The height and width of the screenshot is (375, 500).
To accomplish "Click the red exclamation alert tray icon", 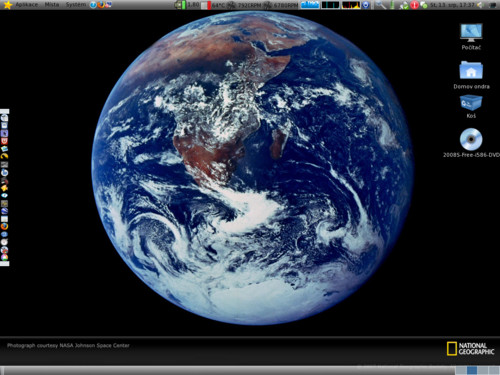I will tap(414, 5).
